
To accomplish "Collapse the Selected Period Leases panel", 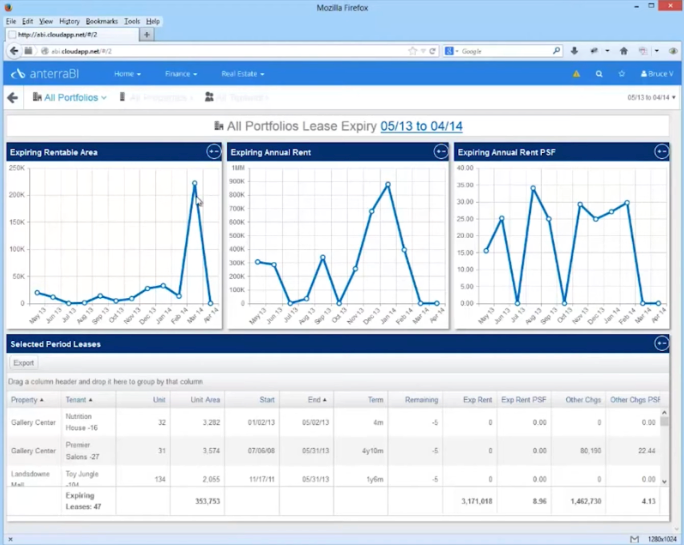I will click(x=661, y=344).
